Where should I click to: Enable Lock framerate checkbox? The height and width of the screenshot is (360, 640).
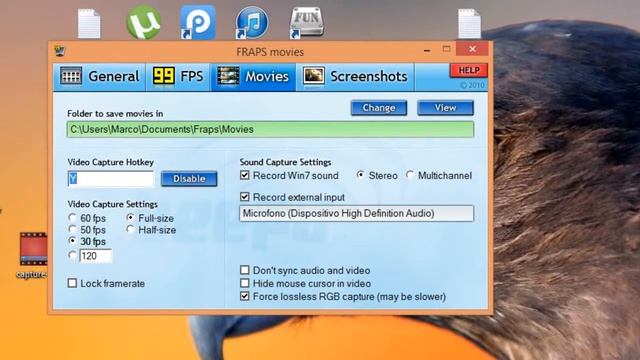pos(72,283)
